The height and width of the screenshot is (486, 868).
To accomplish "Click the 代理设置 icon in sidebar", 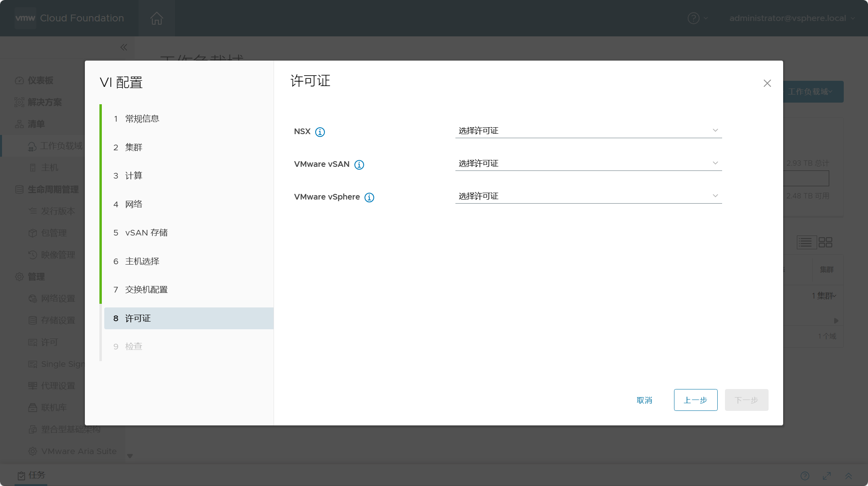I will pyautogui.click(x=33, y=386).
